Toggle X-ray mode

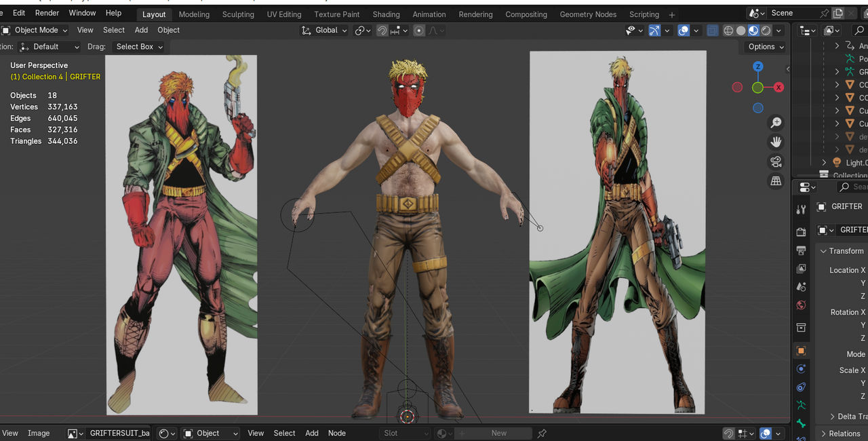pos(713,31)
